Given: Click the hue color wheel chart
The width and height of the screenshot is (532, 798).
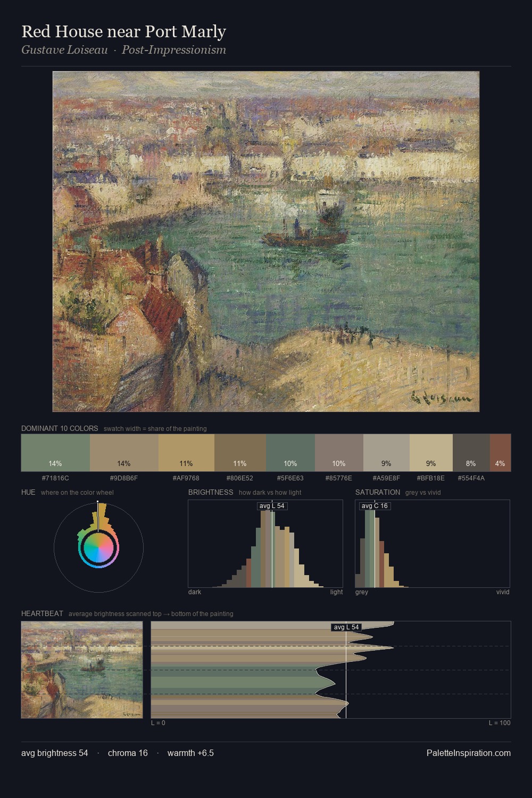Looking at the screenshot, I should pos(98,547).
